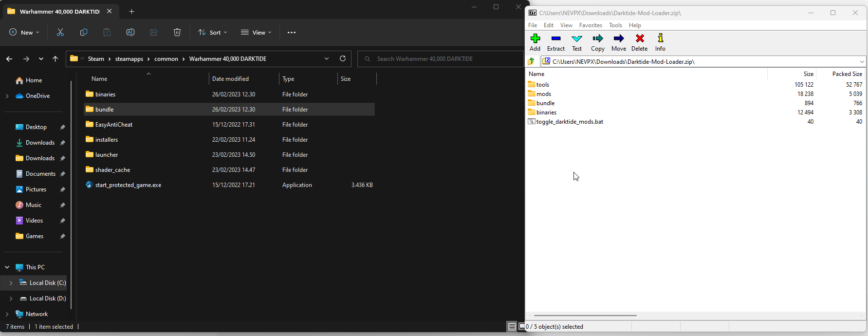Go forward in File Explorer

(26, 59)
